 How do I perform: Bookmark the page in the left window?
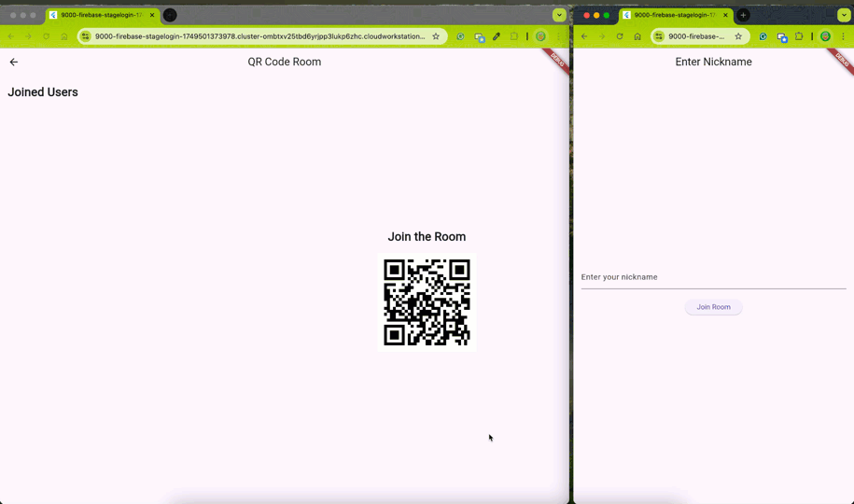click(x=436, y=36)
